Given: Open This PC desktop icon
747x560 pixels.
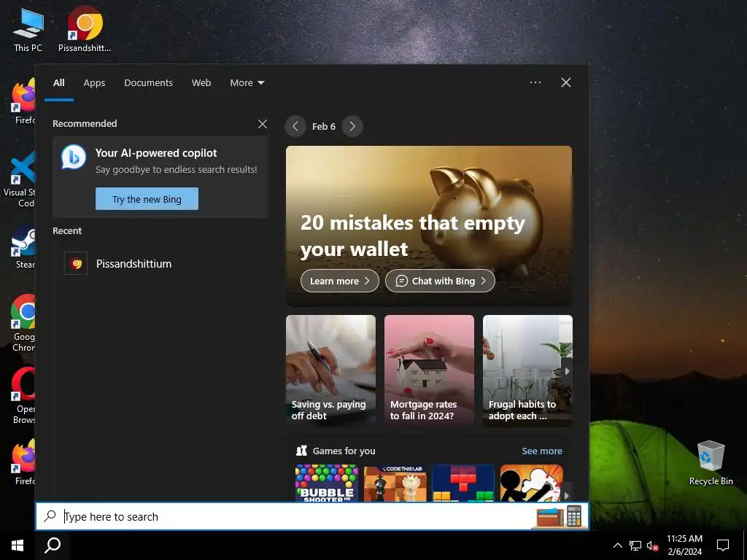Looking at the screenshot, I should point(28,30).
